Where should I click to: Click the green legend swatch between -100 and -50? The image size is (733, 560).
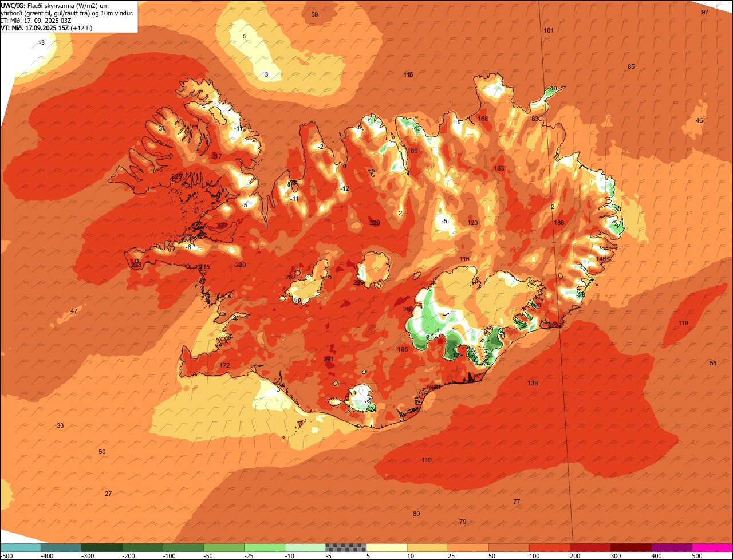point(183,547)
